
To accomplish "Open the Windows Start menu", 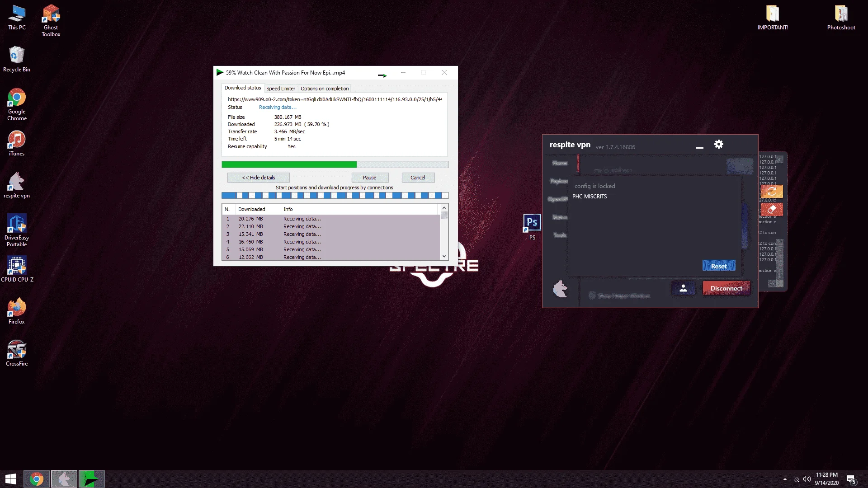I will [x=11, y=479].
